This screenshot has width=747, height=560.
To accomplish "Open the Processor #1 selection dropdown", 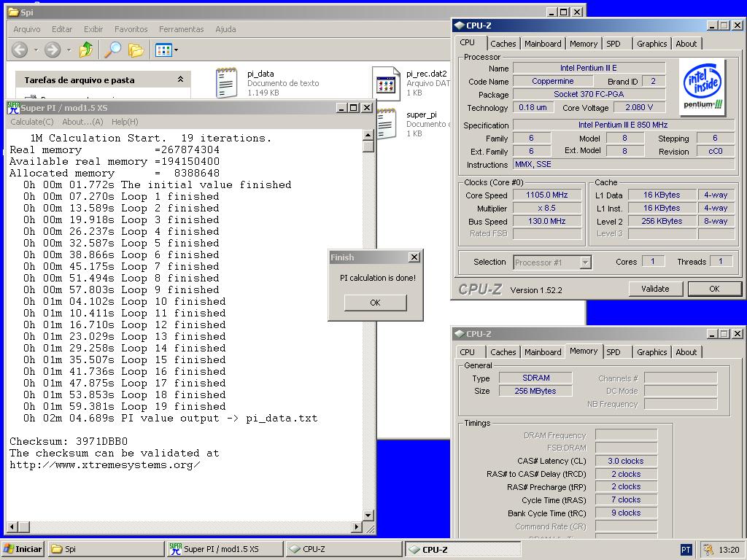I will 586,262.
